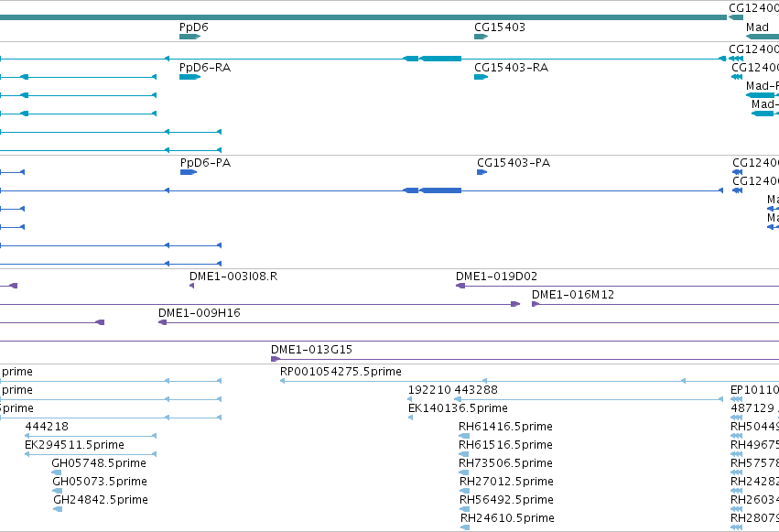
Task: Select the RH61516.5prime EST label
Action: [x=505, y=445]
